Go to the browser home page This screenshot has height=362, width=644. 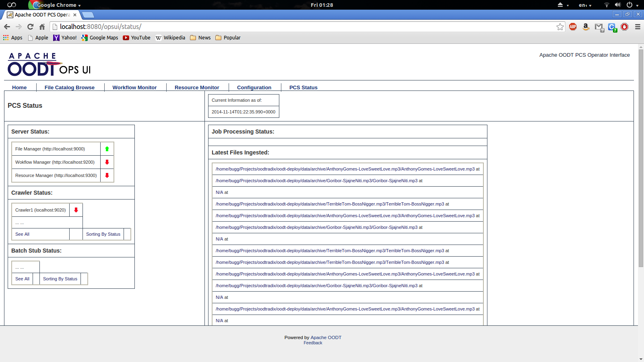(42, 27)
